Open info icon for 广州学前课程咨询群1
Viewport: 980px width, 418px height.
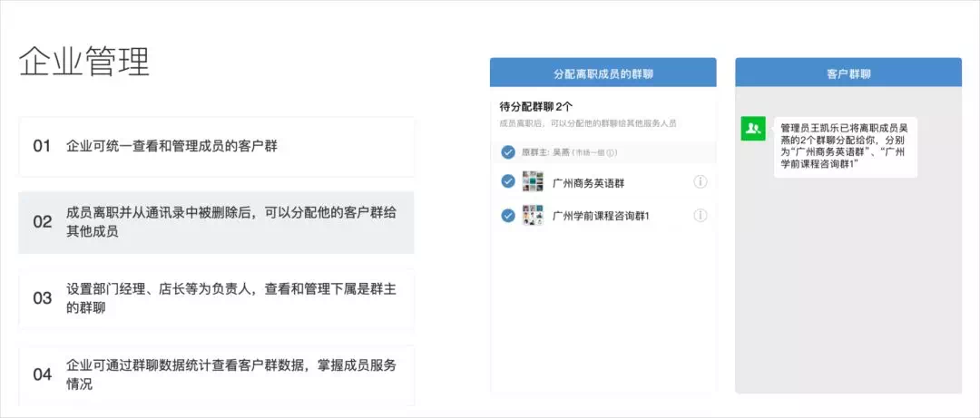tap(700, 215)
